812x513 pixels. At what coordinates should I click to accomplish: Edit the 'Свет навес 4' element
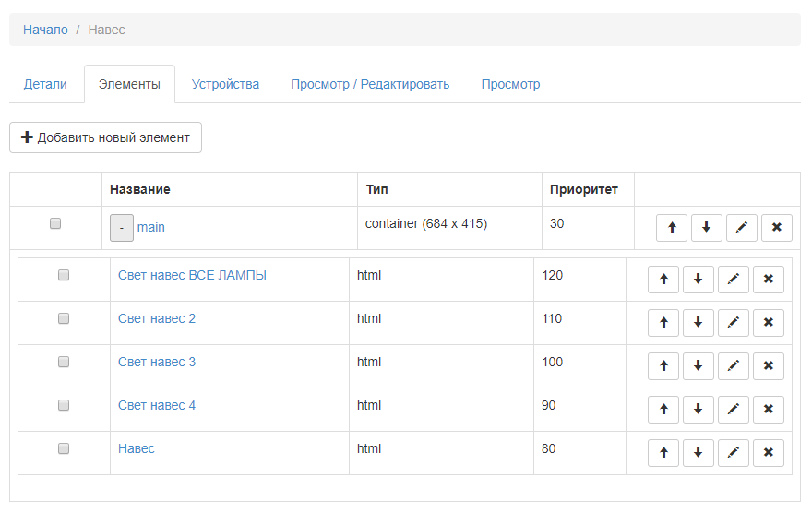[x=733, y=410]
